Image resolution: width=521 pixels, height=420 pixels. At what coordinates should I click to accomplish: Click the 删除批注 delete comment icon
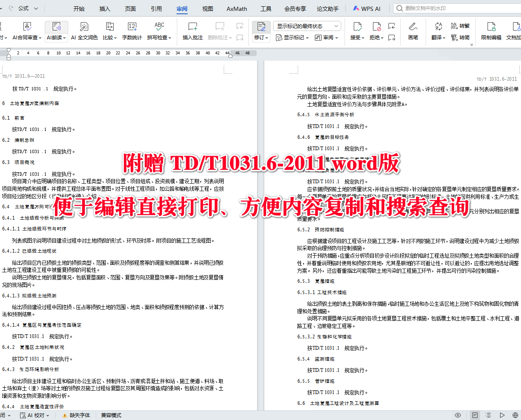pos(220,27)
